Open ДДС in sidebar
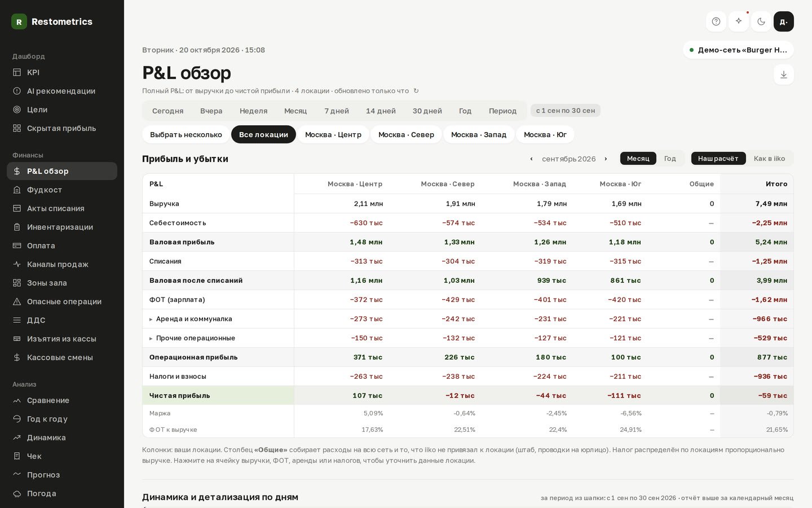 [62, 320]
